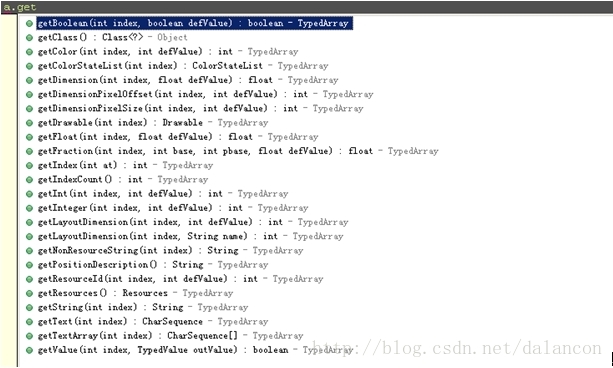The height and width of the screenshot is (368, 613).
Task: Click green method icon beside getDrawable
Action: pos(29,123)
